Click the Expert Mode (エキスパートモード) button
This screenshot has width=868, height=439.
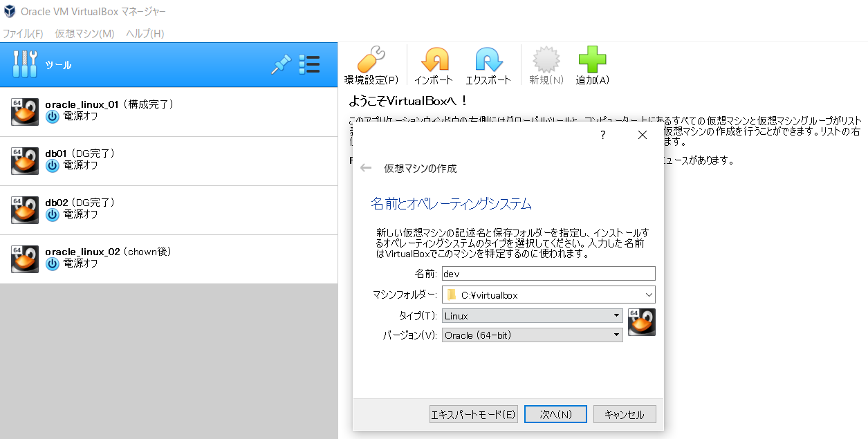click(474, 414)
